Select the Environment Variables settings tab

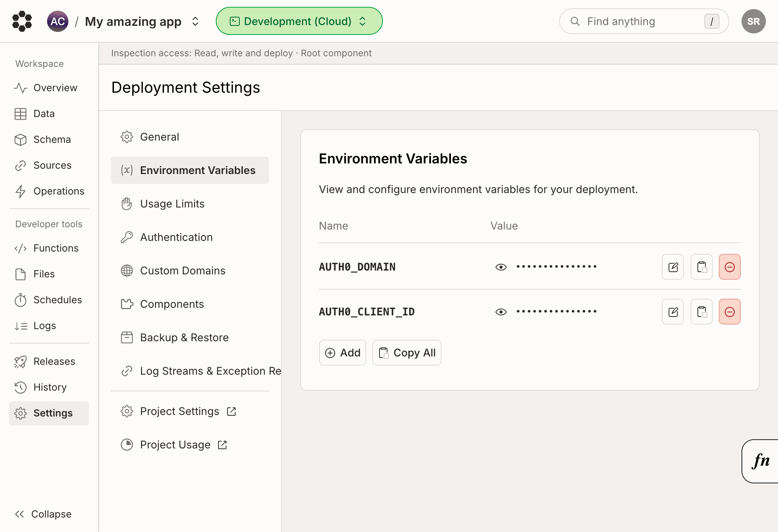pos(190,170)
